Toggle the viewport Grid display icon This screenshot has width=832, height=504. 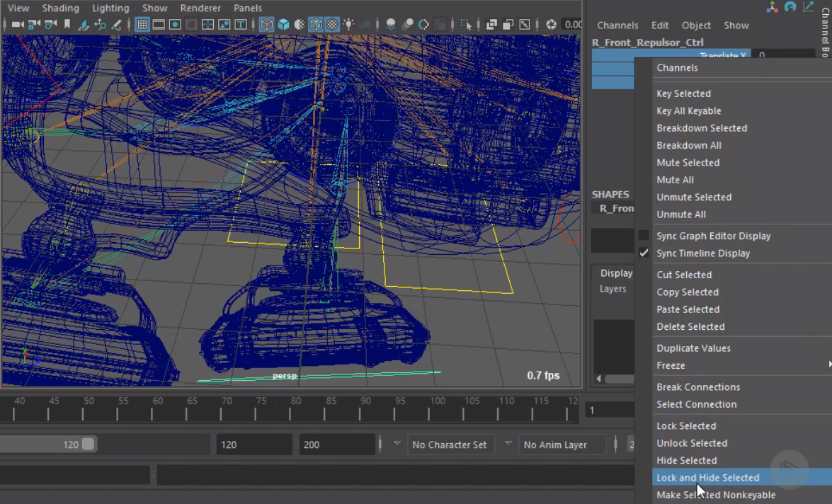point(142,24)
